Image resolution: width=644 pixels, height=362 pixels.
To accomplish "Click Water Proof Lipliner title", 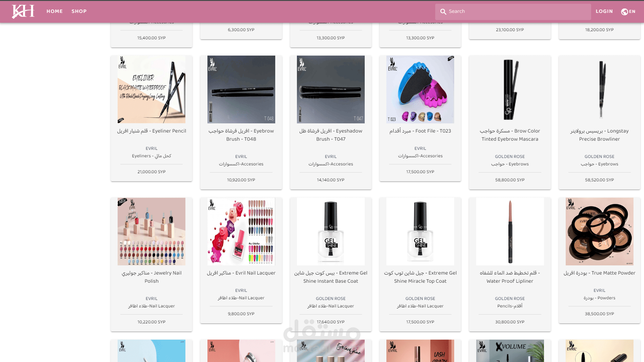I will (x=510, y=277).
